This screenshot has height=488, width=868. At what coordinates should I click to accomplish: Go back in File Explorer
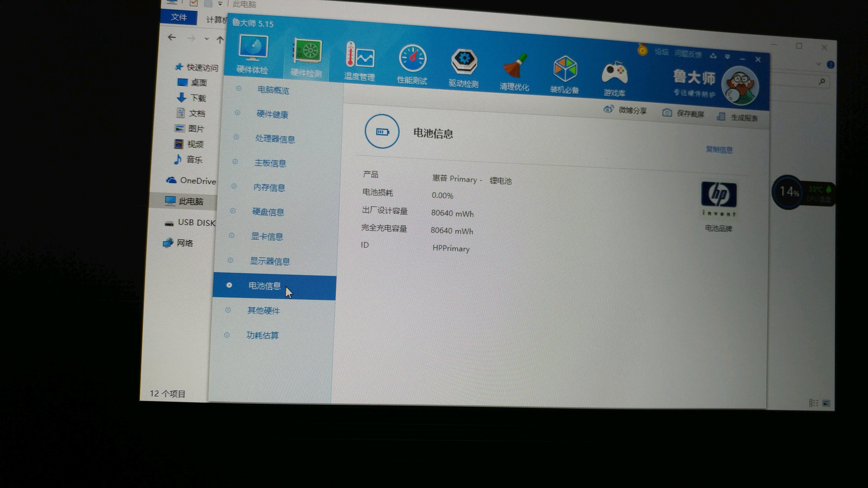[172, 37]
